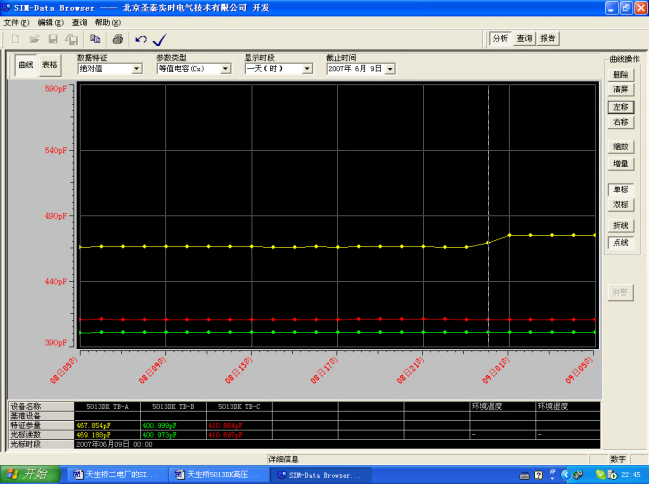Click the Save all (stacked disks) icon
The image size is (649, 484).
click(x=72, y=39)
